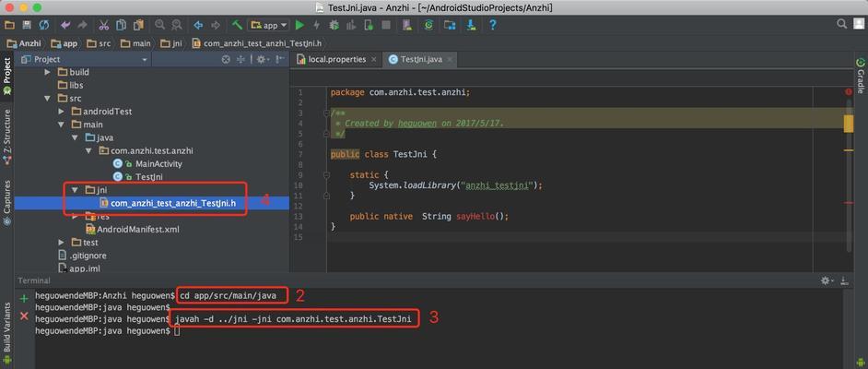
Task: Collapse the jni folder
Action: (x=75, y=190)
